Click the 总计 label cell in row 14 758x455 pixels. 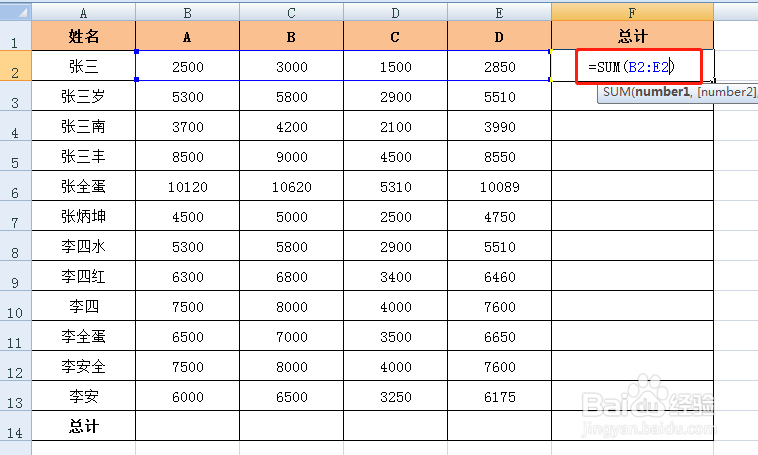84,426
